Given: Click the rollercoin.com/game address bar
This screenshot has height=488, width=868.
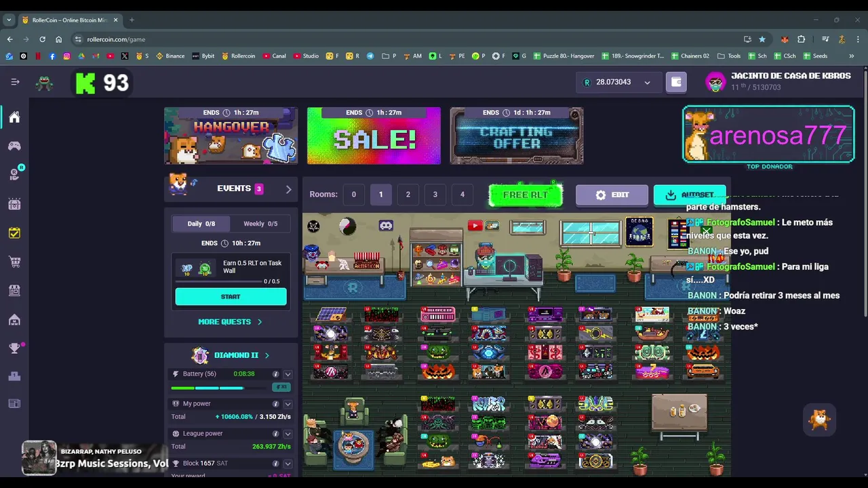Looking at the screenshot, I should pyautogui.click(x=407, y=39).
